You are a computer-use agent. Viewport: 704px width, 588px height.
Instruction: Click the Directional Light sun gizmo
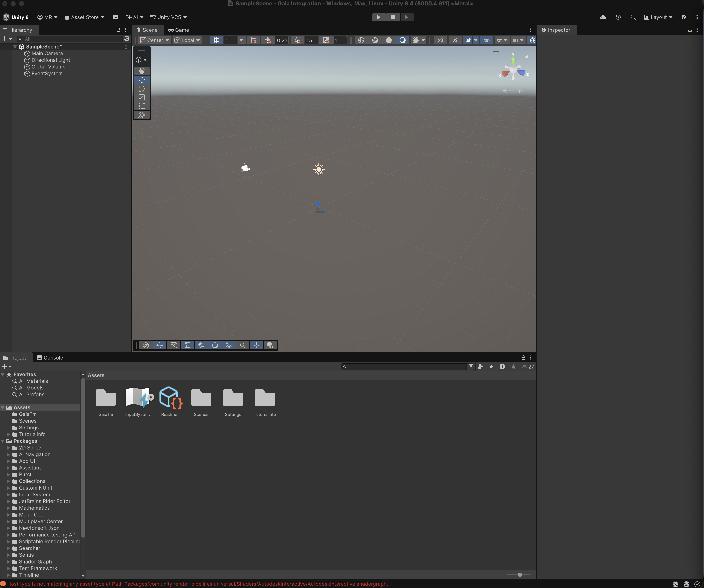point(319,169)
